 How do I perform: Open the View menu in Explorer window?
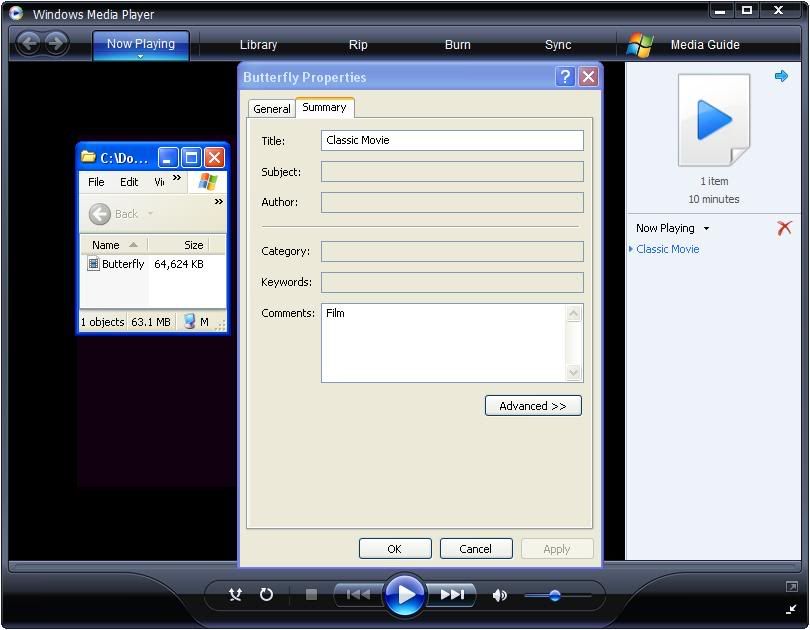click(159, 182)
